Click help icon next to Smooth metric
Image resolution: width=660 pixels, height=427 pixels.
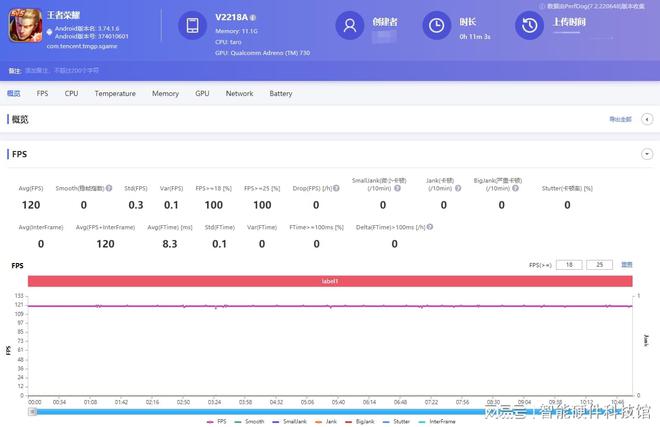click(109, 188)
